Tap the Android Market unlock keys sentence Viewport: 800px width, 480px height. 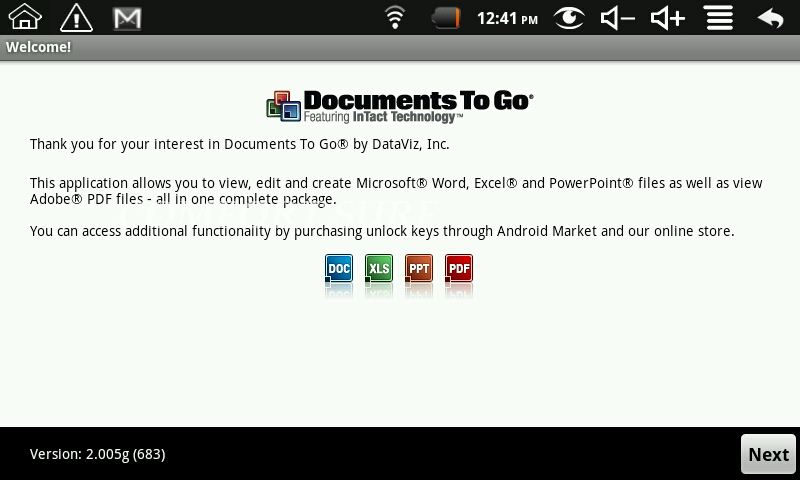point(382,231)
